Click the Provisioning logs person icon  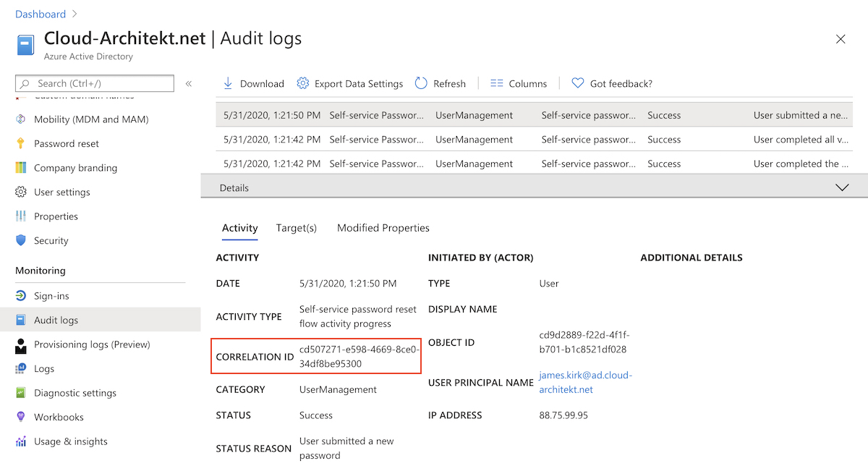click(x=21, y=345)
